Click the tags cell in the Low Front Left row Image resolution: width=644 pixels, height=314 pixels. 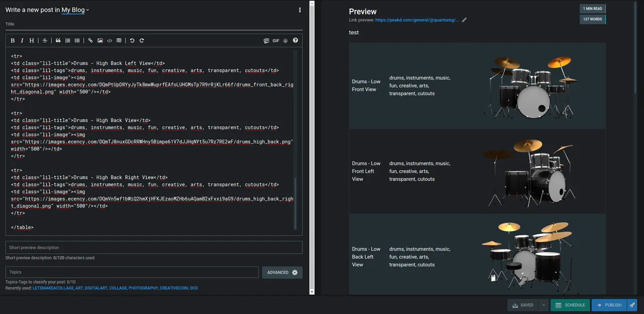click(420, 171)
